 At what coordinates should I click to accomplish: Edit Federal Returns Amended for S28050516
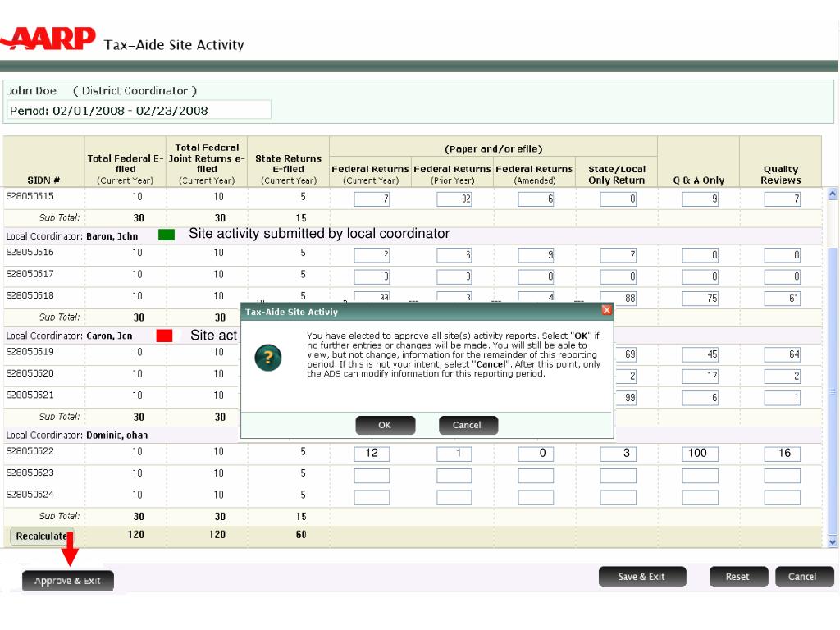[536, 255]
